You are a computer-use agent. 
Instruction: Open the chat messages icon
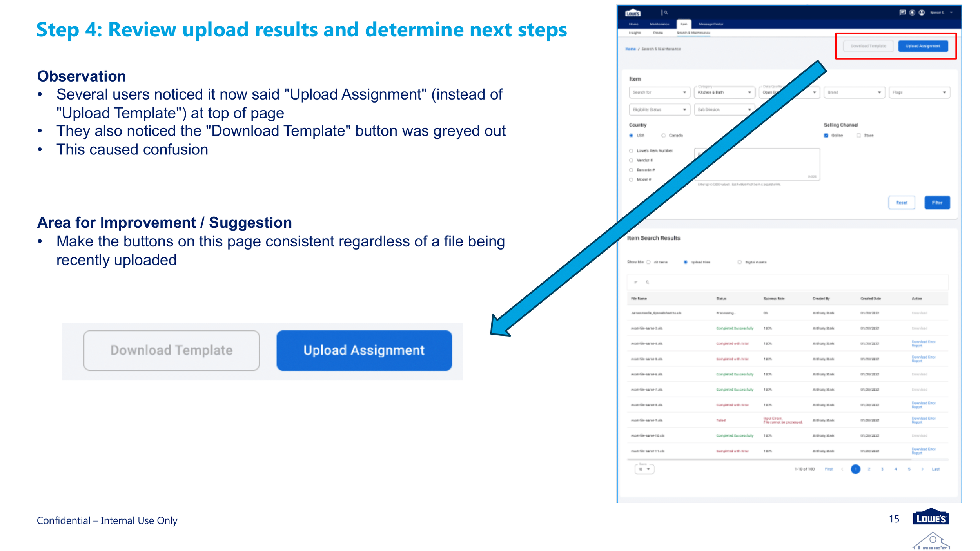click(902, 13)
